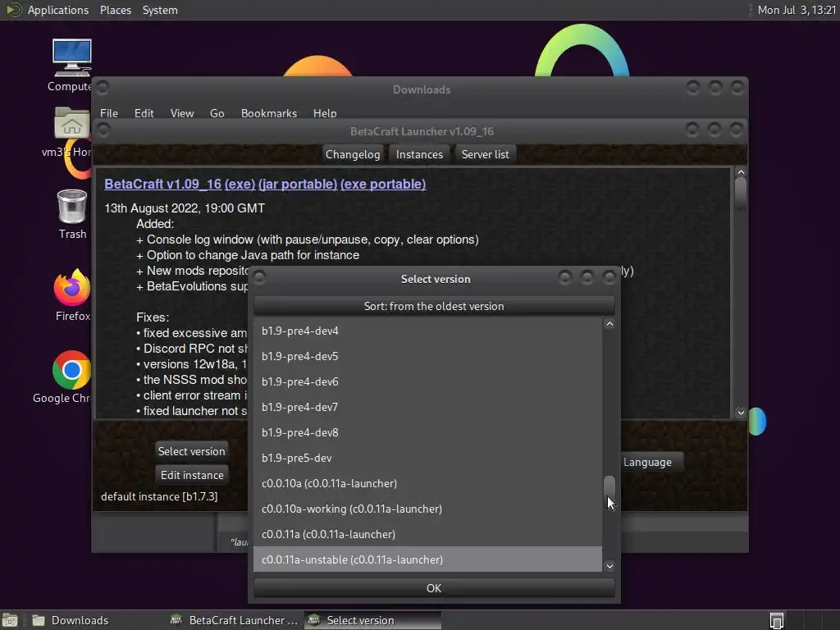Open the vm3's Home folder icon

click(x=71, y=132)
